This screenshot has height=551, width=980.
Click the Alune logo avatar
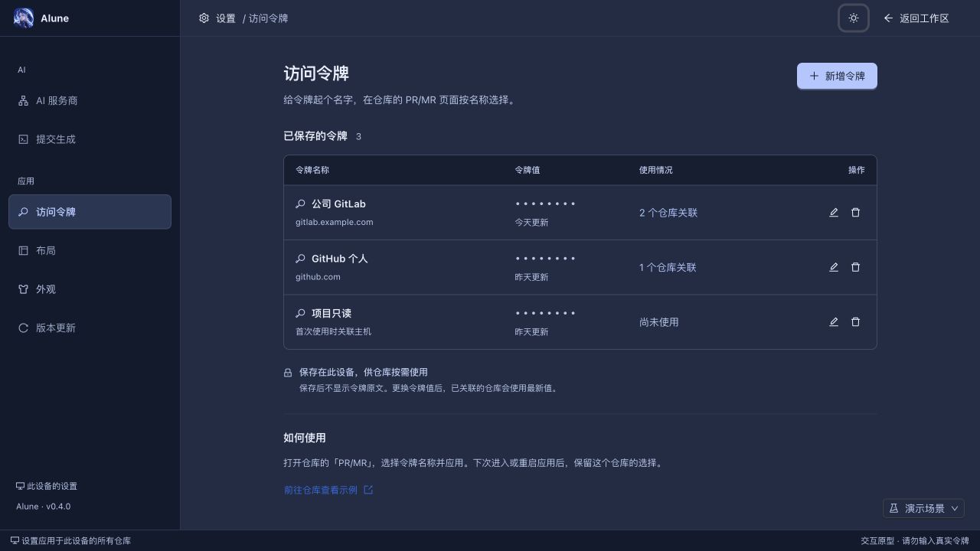point(24,18)
